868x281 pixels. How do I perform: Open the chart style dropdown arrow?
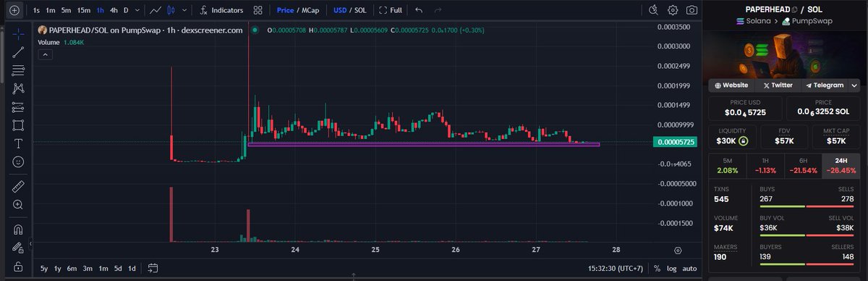tap(184, 11)
